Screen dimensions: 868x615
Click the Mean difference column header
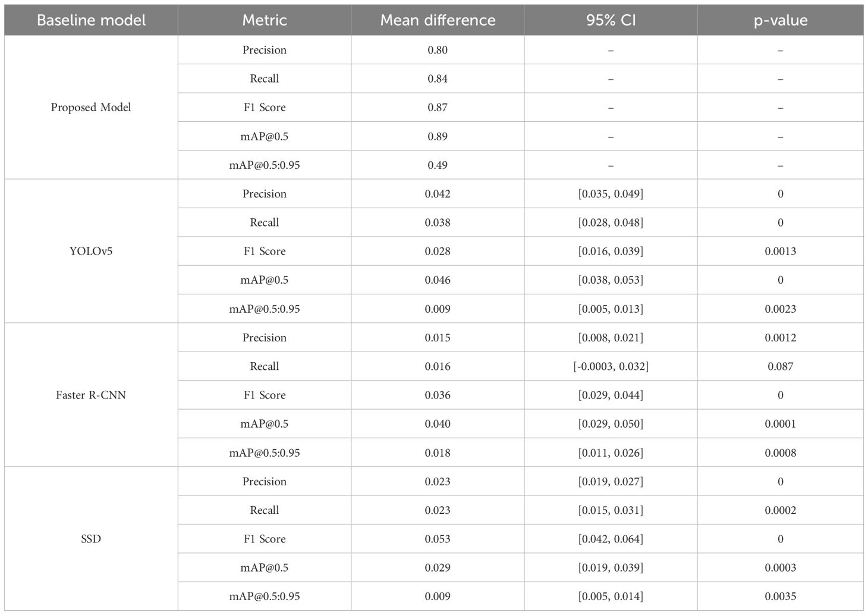(x=438, y=20)
